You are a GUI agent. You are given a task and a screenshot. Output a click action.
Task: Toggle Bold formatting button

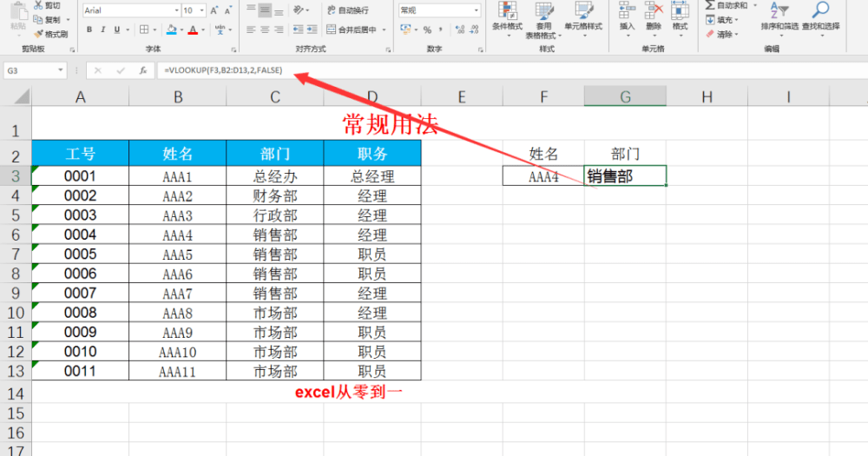tap(89, 30)
